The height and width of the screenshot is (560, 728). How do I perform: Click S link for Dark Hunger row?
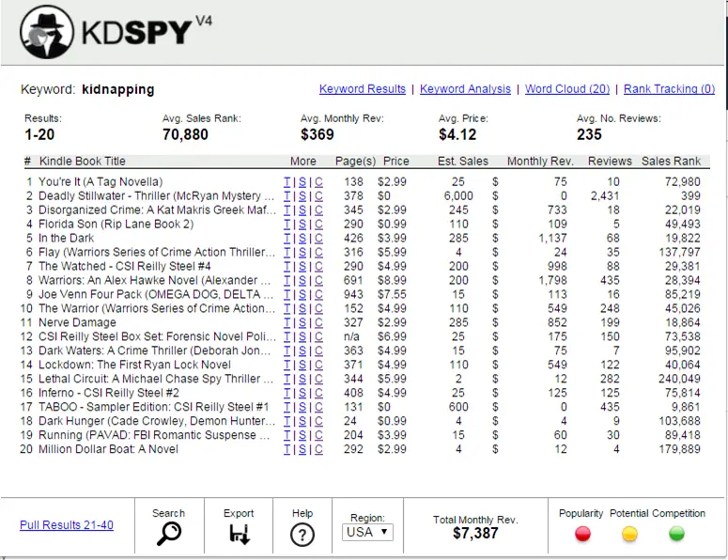302,421
